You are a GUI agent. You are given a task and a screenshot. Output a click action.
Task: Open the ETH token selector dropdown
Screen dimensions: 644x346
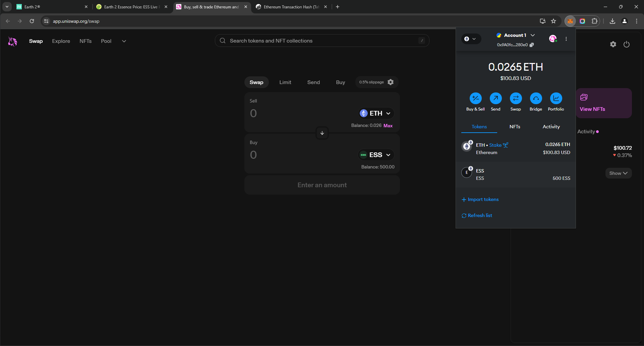pos(376,114)
